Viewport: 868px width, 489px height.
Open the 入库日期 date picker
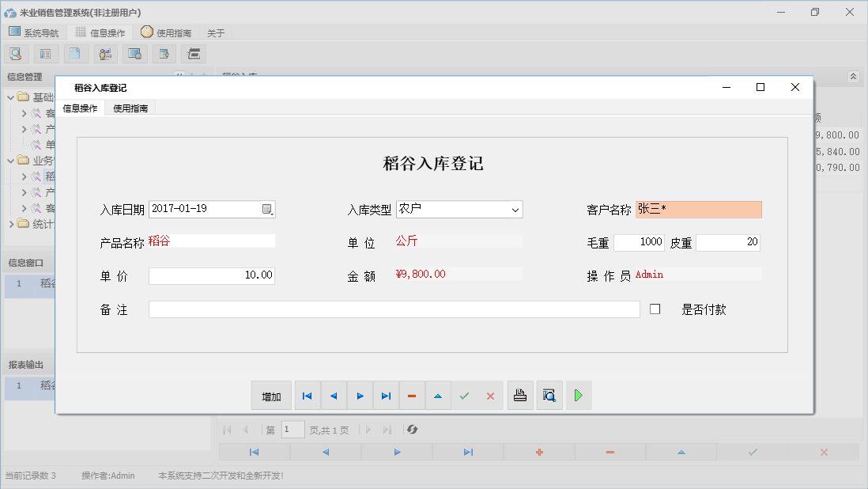pos(268,210)
